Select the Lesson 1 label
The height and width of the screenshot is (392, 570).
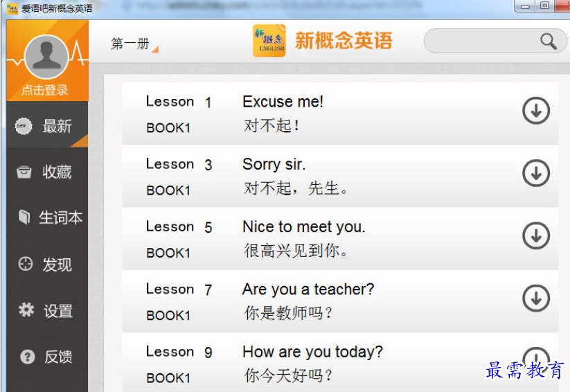coord(179,102)
